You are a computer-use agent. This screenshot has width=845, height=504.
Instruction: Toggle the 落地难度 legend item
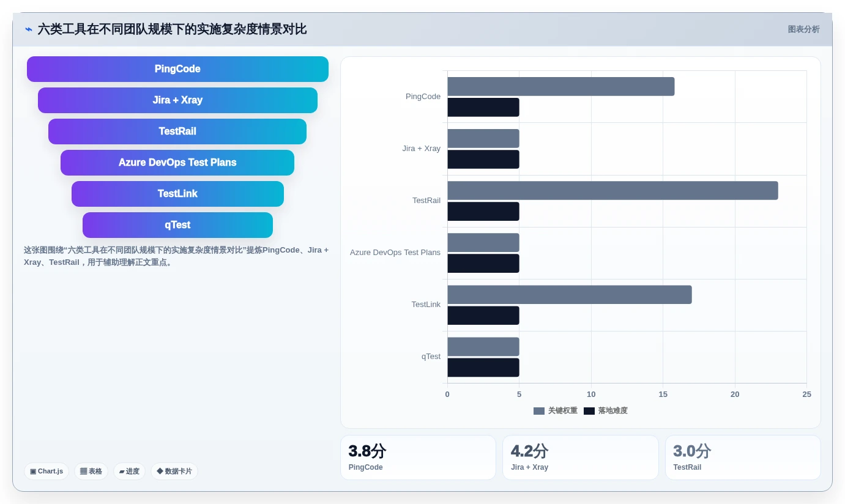point(606,411)
